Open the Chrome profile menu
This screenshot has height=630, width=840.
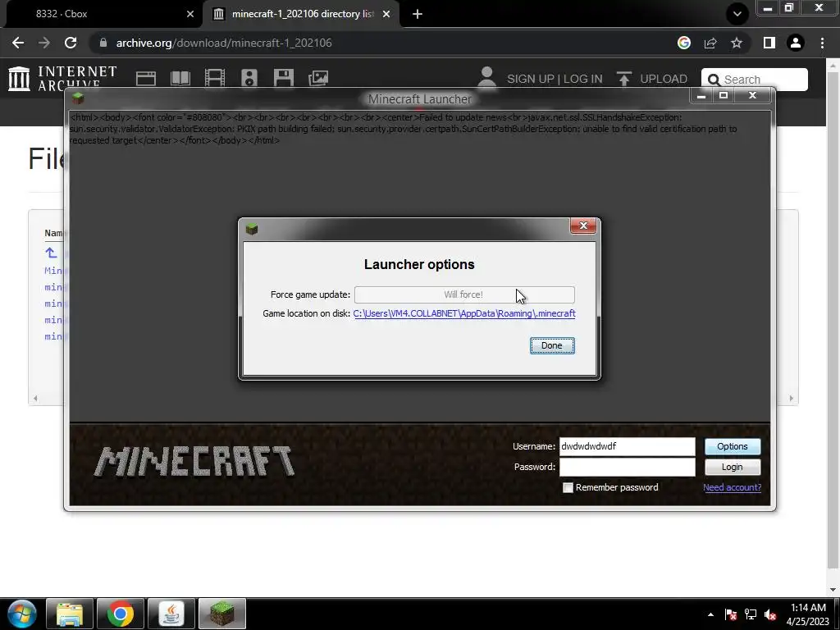[x=796, y=43]
